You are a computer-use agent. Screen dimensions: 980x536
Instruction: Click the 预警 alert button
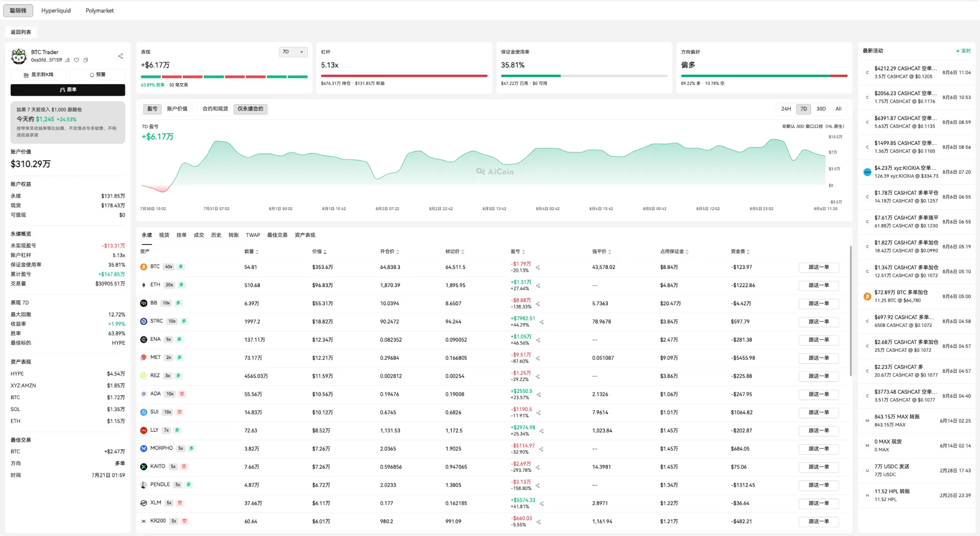pos(98,75)
